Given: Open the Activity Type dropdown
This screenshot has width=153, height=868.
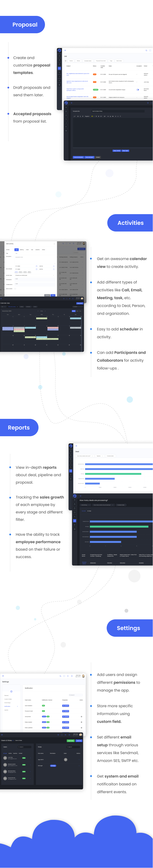Looking at the screenshot, I should (x=35, y=275).
